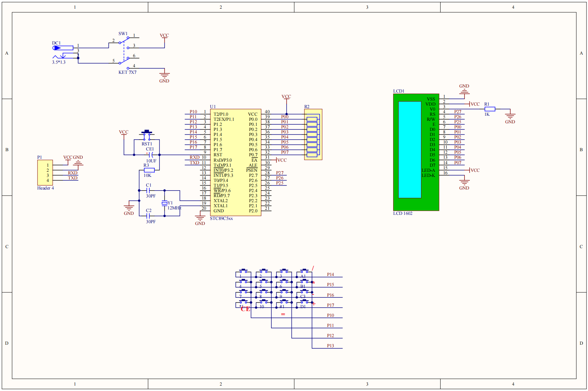Screen dimensions: 588x391
Task: Select the R3 resistor symbol
Action: (149, 170)
